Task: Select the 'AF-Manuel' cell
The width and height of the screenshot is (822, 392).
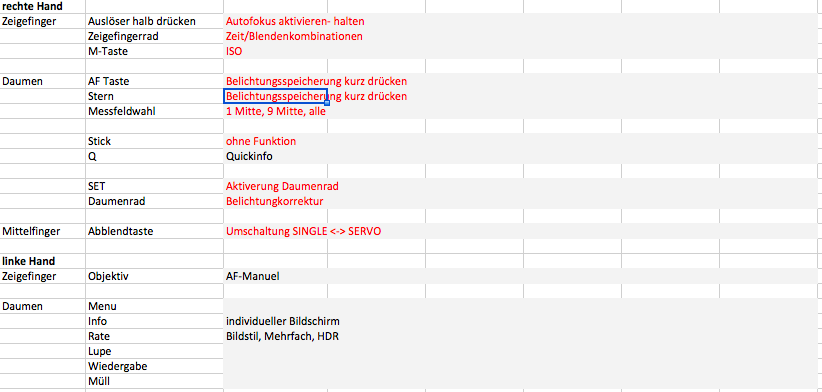Action: (276, 276)
